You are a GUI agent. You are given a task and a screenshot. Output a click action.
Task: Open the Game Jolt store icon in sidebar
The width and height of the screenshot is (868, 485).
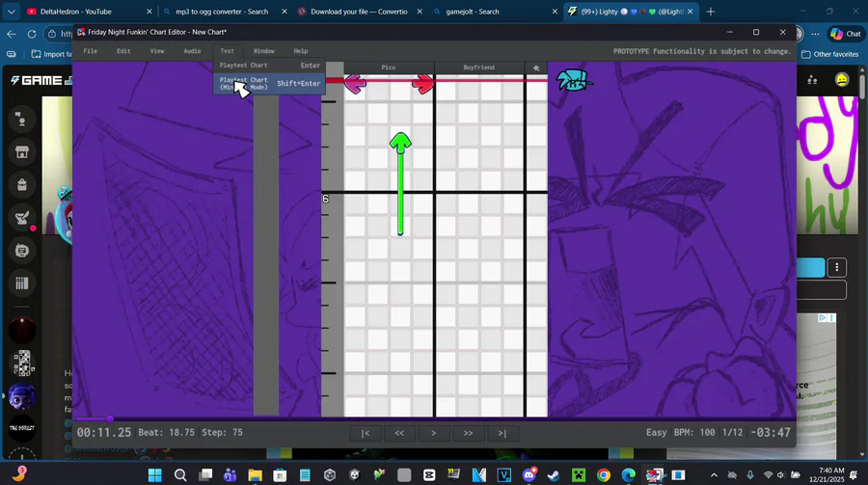pos(22,152)
